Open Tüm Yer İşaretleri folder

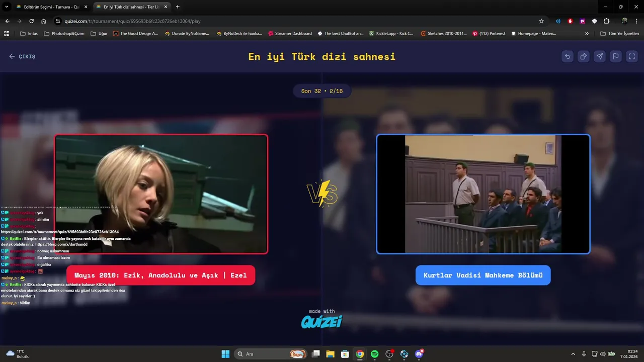(620, 34)
